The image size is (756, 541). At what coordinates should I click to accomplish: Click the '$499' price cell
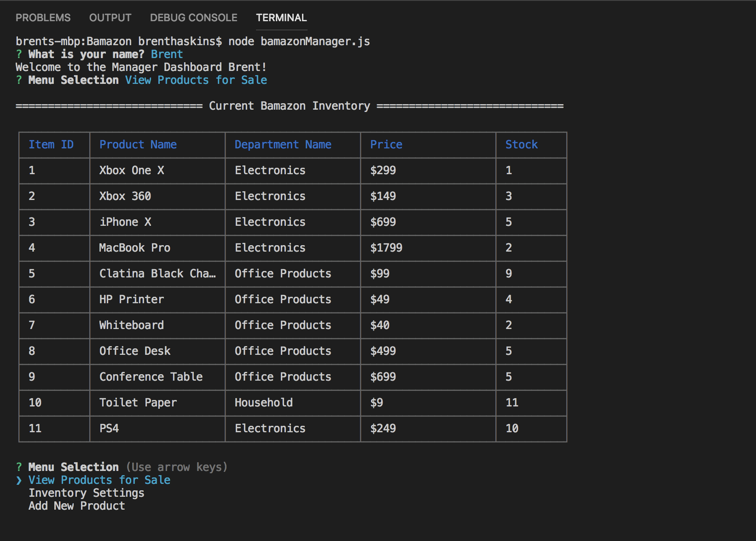tap(428, 351)
